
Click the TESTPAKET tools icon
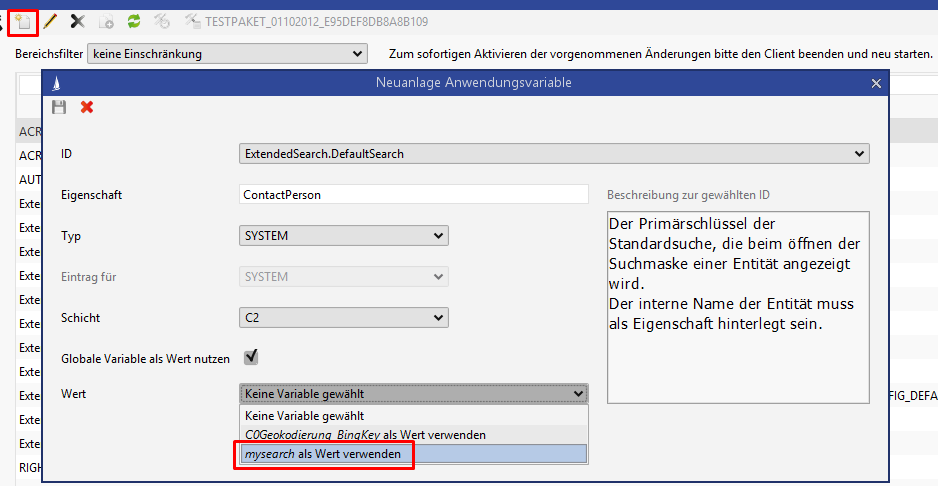pos(192,20)
